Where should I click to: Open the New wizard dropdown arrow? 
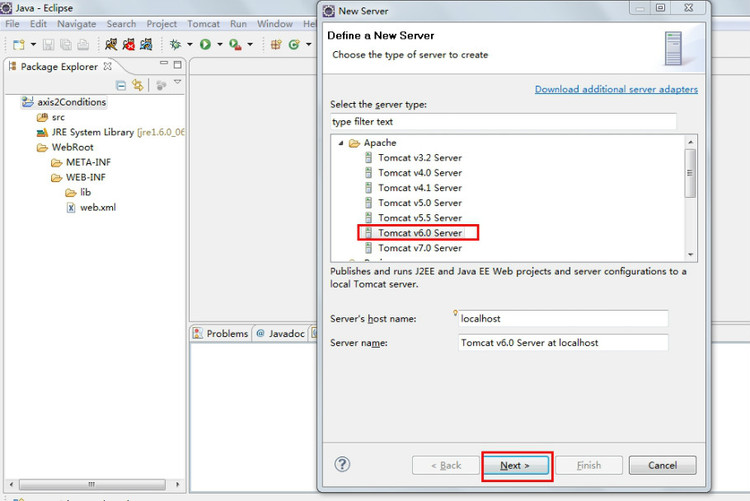33,45
